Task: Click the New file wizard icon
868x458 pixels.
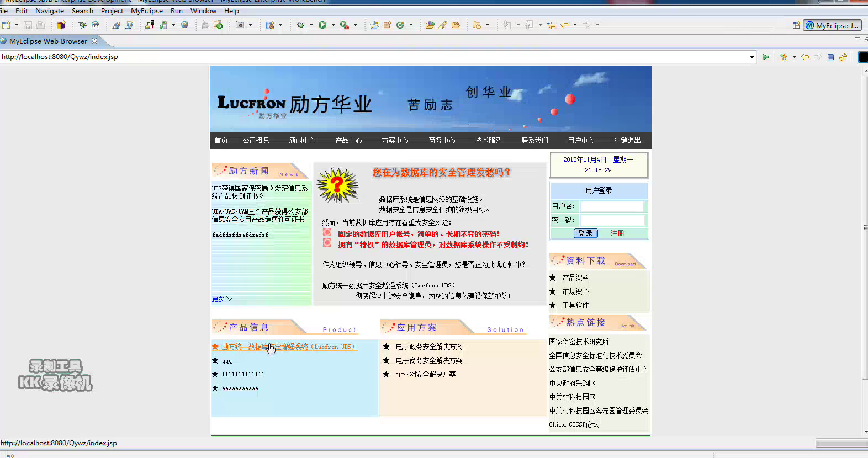Action: (7, 25)
